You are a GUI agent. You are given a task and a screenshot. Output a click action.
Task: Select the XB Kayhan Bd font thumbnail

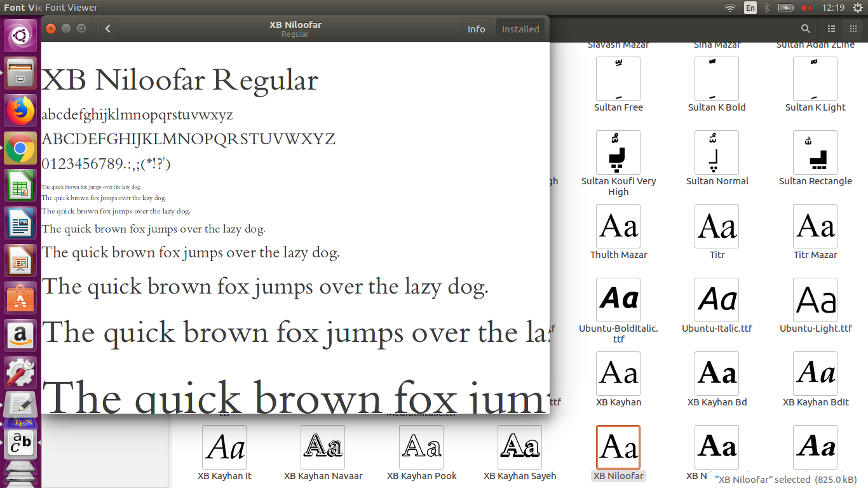(x=717, y=374)
